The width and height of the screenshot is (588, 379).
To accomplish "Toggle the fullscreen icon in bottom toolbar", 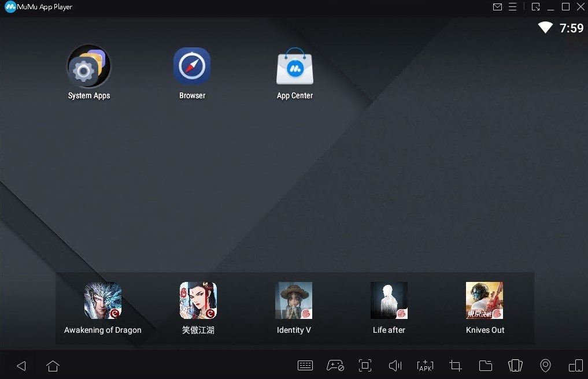I will (x=365, y=366).
